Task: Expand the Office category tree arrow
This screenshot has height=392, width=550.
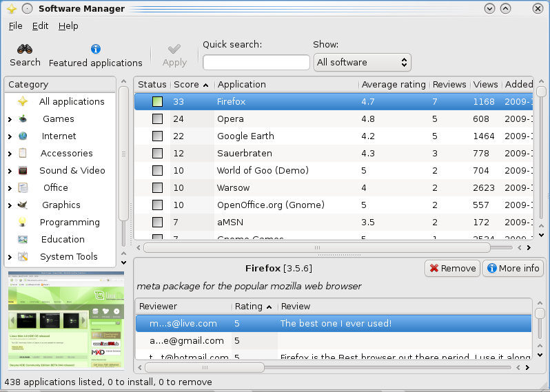Action: pos(10,188)
